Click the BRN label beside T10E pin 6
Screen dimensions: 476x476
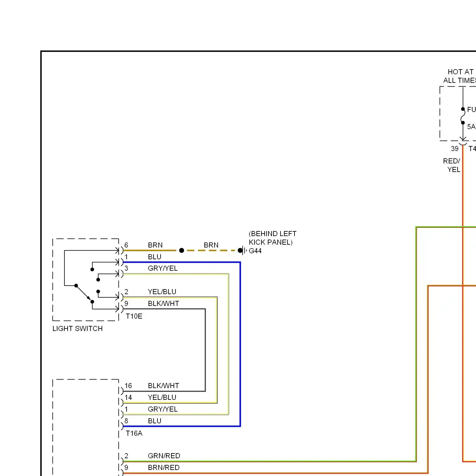pos(155,245)
